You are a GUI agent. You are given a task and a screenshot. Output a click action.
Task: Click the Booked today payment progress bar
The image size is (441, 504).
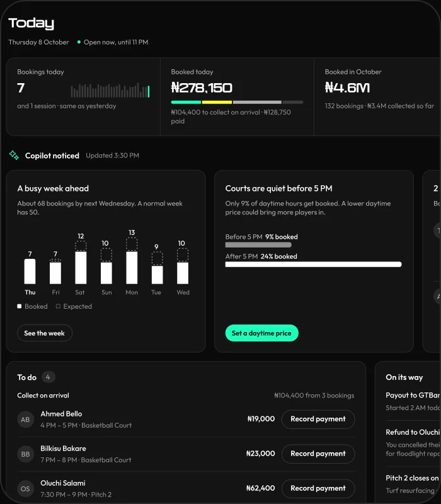[237, 102]
